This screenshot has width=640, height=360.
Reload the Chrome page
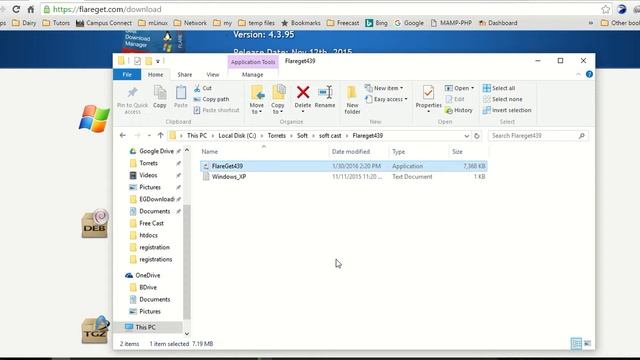[16, 9]
